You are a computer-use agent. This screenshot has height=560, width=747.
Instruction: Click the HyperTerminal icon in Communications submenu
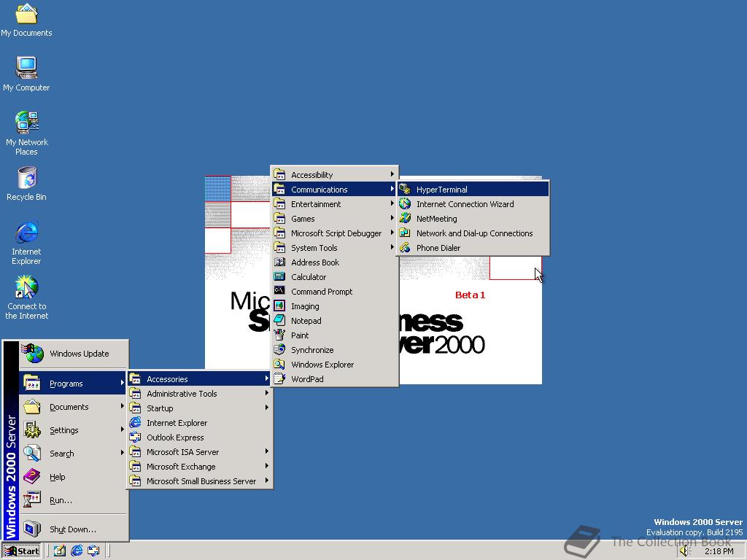click(405, 189)
